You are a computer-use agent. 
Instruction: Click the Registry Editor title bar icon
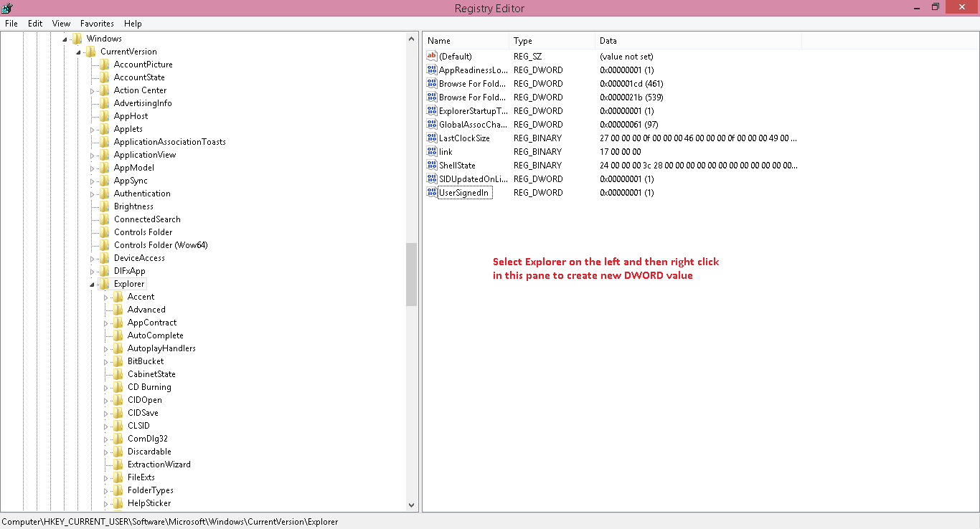click(x=8, y=8)
